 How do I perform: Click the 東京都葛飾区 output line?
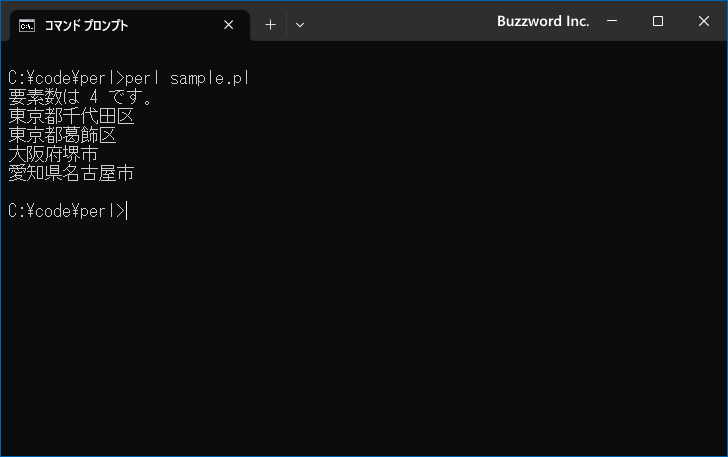pyautogui.click(x=62, y=135)
